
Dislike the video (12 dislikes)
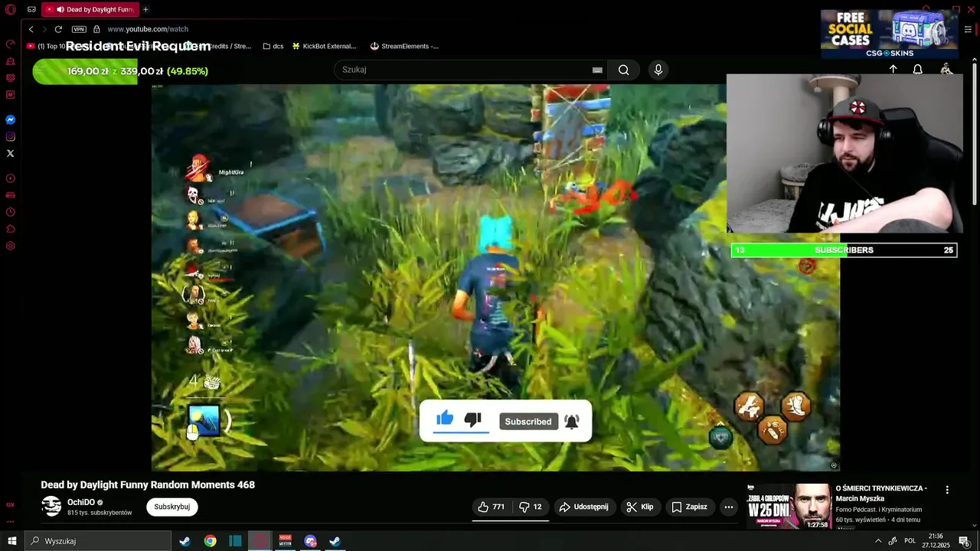coord(531,507)
